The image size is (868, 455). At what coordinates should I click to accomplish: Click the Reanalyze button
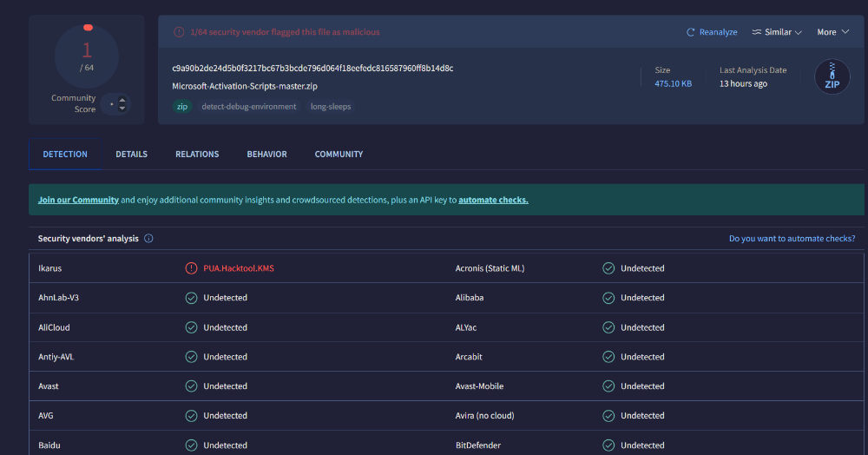pos(712,32)
